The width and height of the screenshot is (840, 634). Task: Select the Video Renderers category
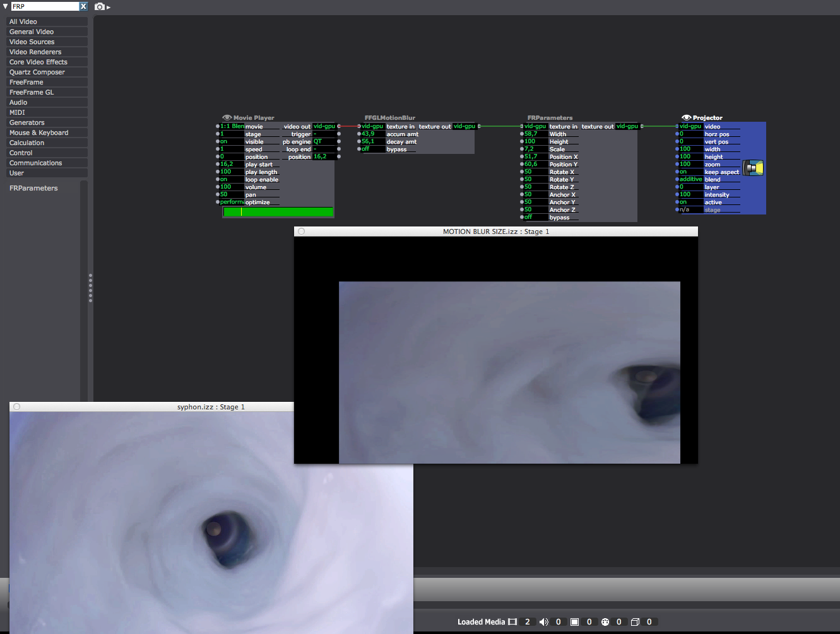click(47, 52)
